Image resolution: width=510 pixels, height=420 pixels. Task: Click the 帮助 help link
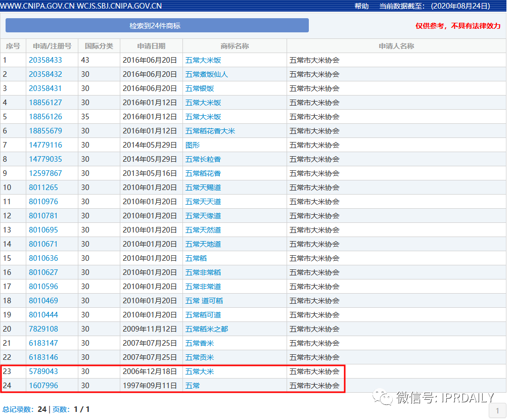[x=361, y=6]
